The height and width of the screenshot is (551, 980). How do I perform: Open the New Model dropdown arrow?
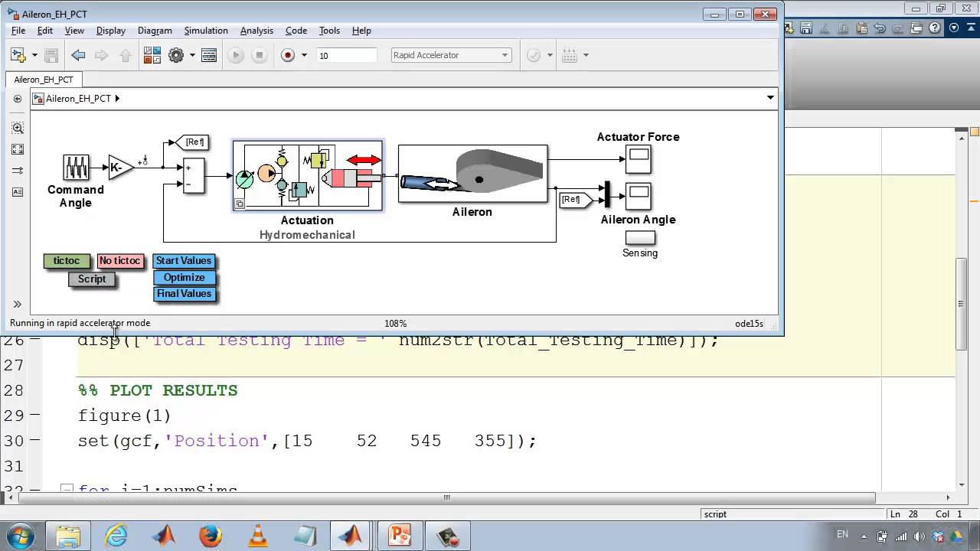point(34,55)
